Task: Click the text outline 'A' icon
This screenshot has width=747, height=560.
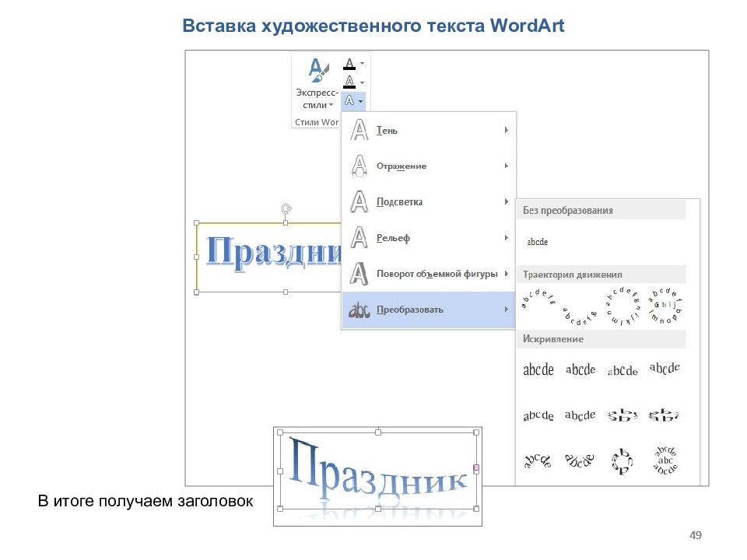Action: [349, 82]
